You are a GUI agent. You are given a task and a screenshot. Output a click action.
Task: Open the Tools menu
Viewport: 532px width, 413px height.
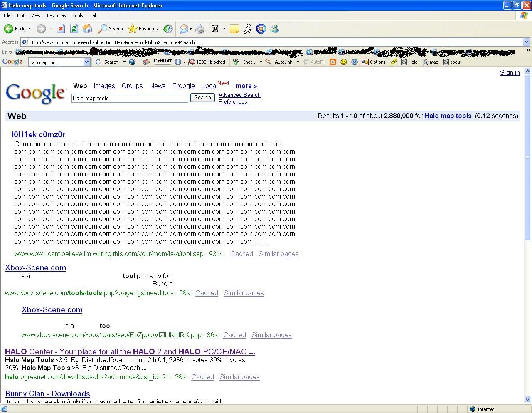click(78, 15)
